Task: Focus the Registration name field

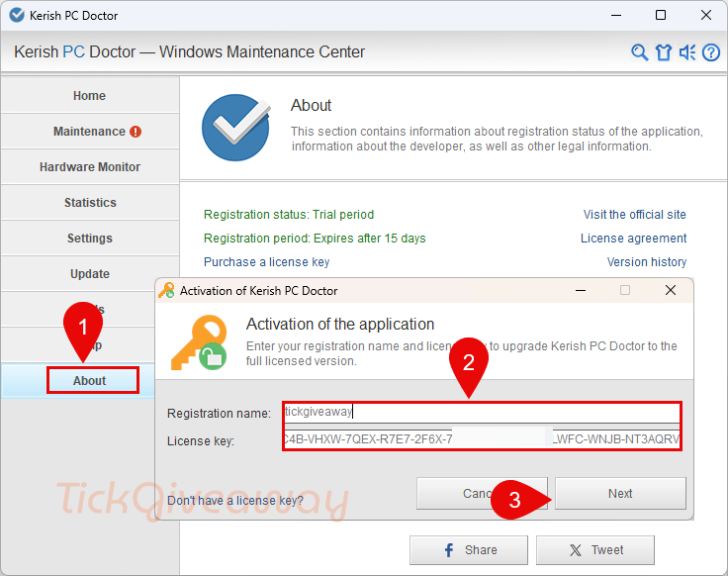Action: coord(482,413)
